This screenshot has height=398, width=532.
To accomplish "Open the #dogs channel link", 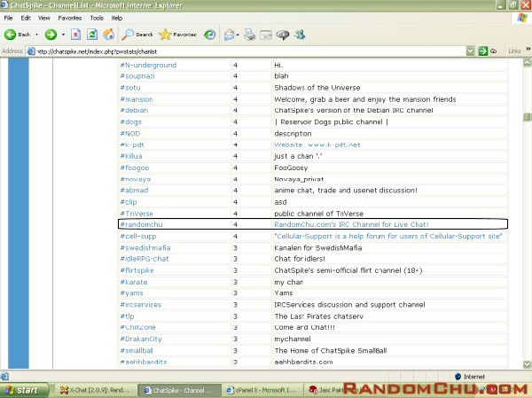I will click(130, 121).
